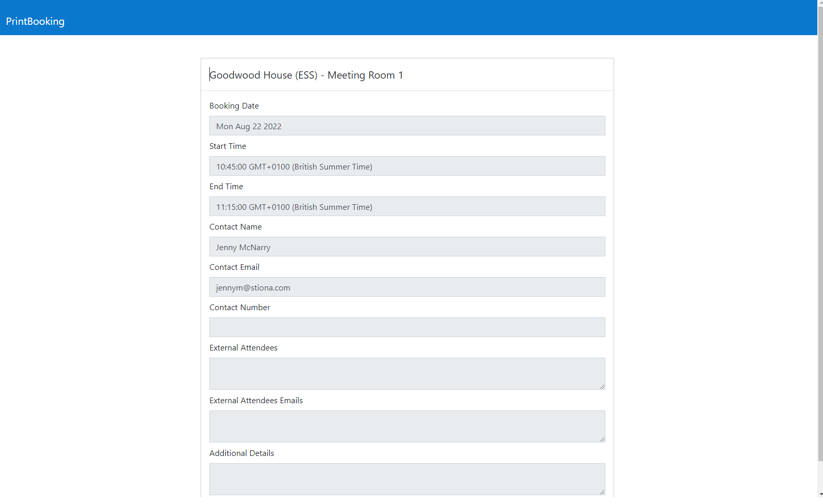Click the Booking Date label

coord(234,106)
